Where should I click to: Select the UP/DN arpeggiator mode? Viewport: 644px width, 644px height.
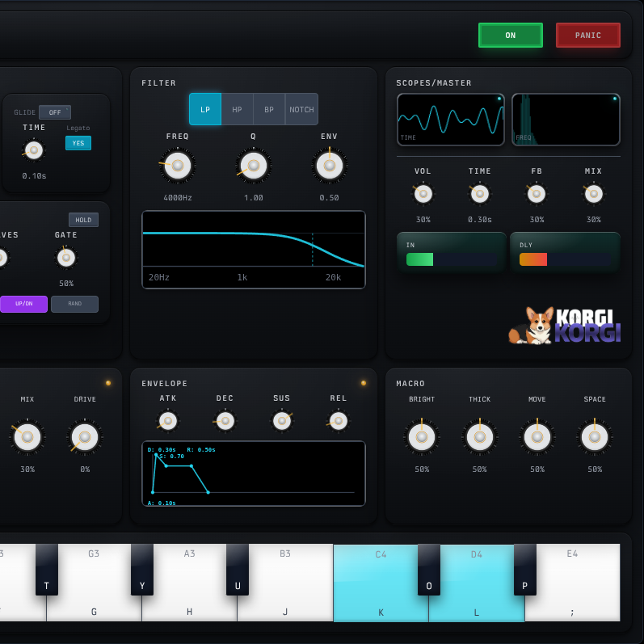click(x=23, y=304)
